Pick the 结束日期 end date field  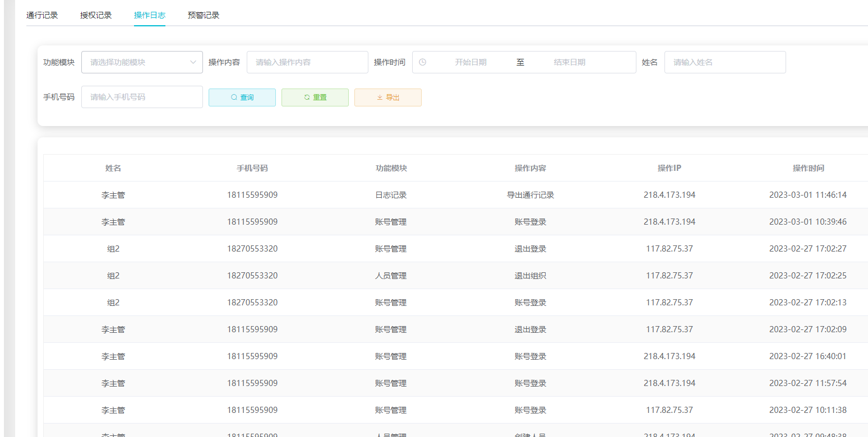(569, 62)
